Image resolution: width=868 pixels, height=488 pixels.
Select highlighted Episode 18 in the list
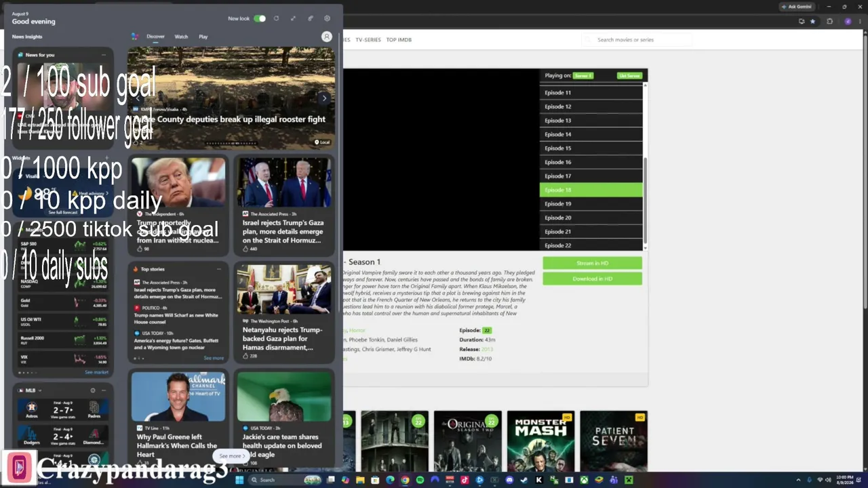click(x=591, y=190)
